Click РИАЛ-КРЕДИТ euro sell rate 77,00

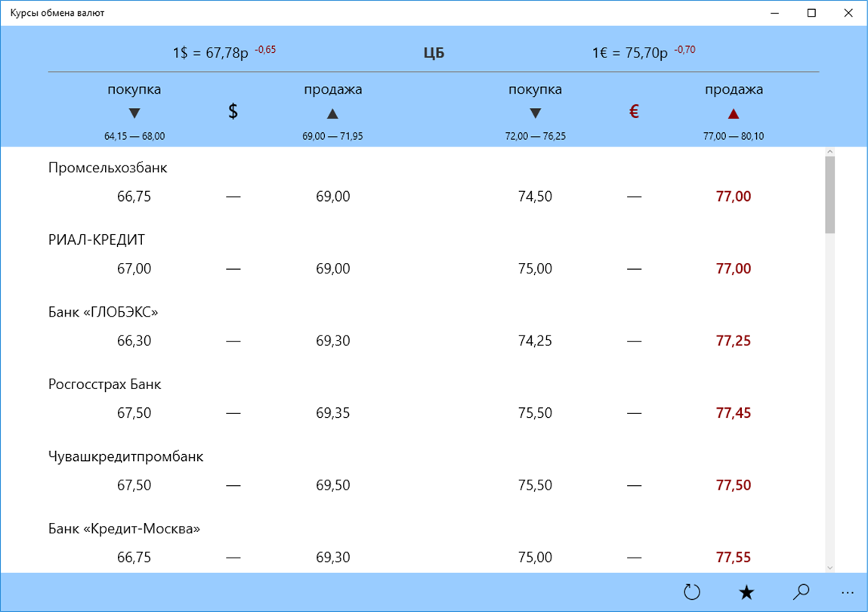pos(734,269)
